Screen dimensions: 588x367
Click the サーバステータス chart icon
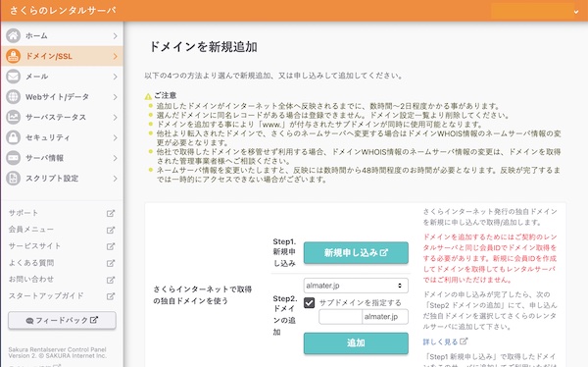pos(13,117)
